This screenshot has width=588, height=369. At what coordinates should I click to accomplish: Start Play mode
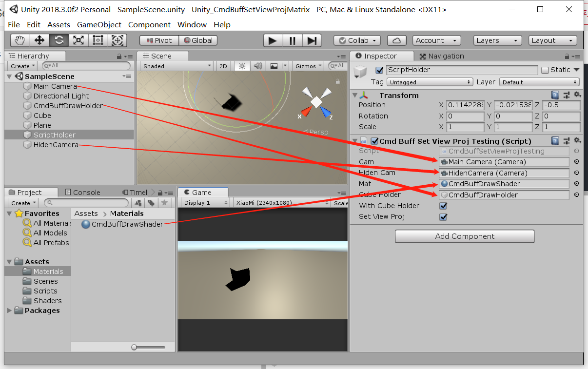pyautogui.click(x=273, y=41)
